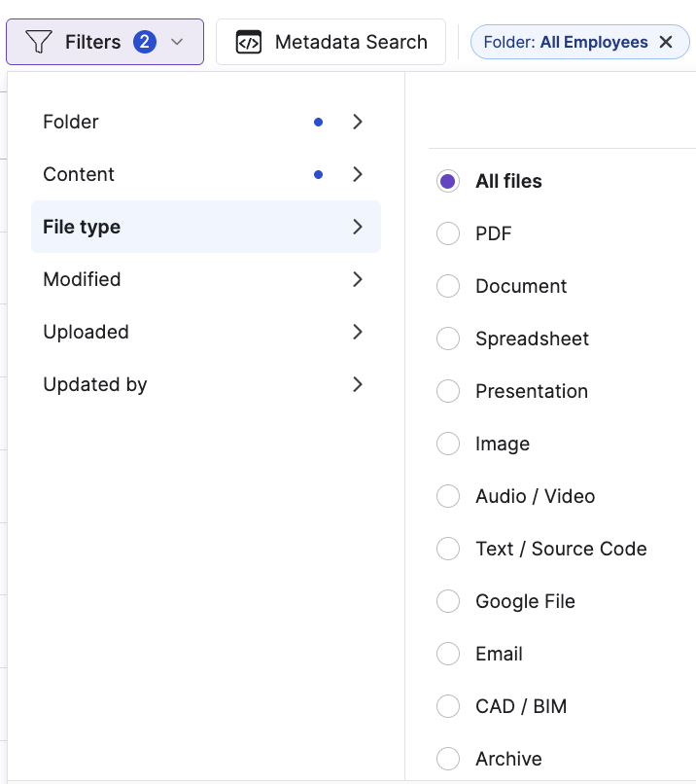
Task: Expand the Filters dropdown chevron
Action: tap(177, 42)
